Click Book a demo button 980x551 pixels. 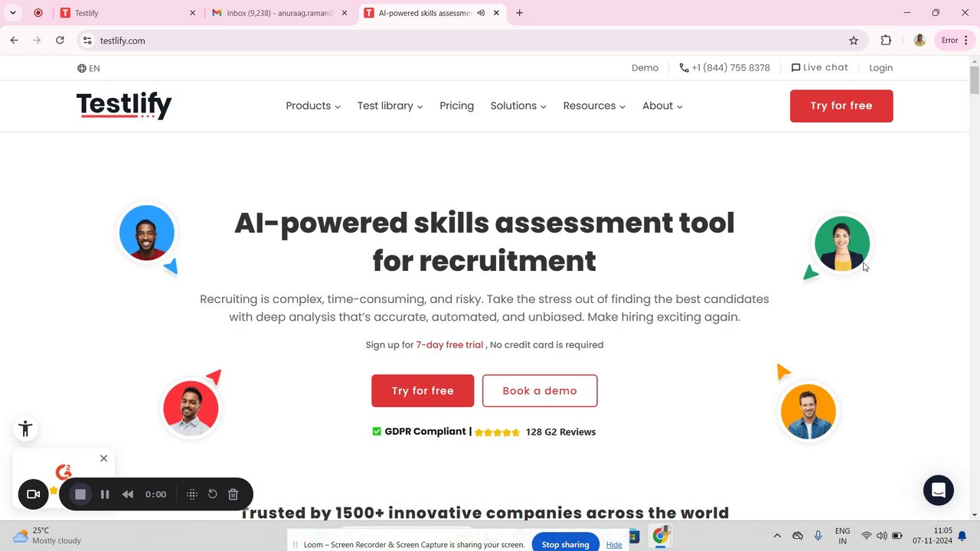540,390
